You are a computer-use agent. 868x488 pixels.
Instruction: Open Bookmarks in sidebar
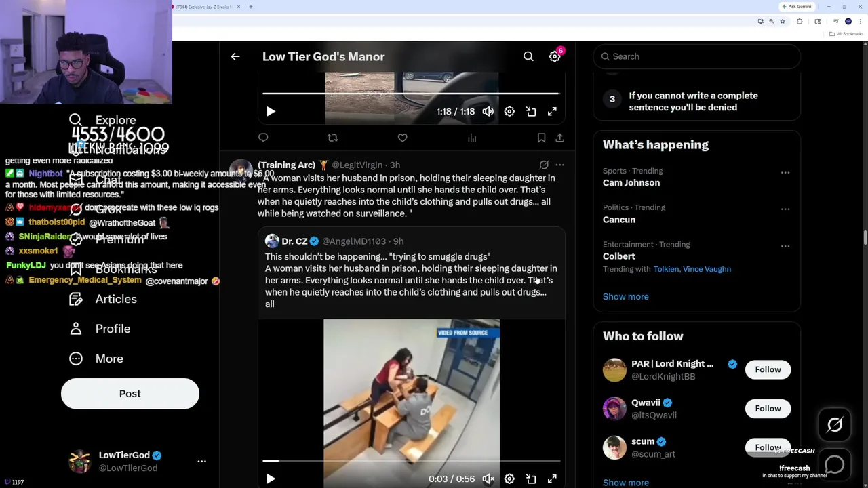pyautogui.click(x=113, y=269)
